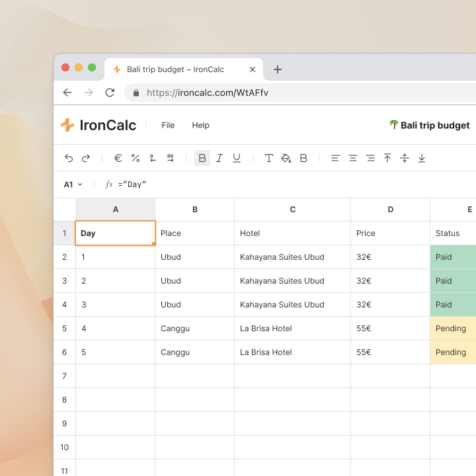Screen dimensions: 476x476
Task: Redo the last action
Action: [x=86, y=158]
